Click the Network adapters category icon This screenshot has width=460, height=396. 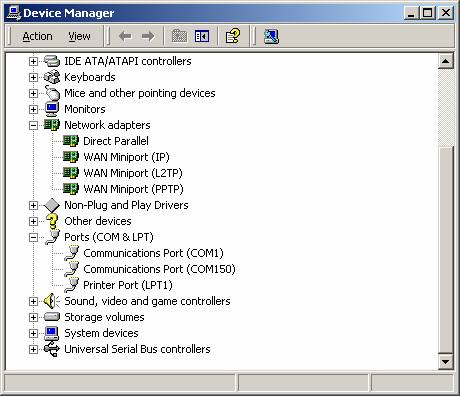[52, 125]
